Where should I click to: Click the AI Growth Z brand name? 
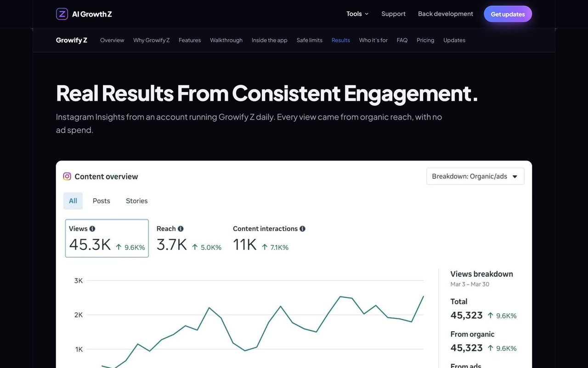92,14
